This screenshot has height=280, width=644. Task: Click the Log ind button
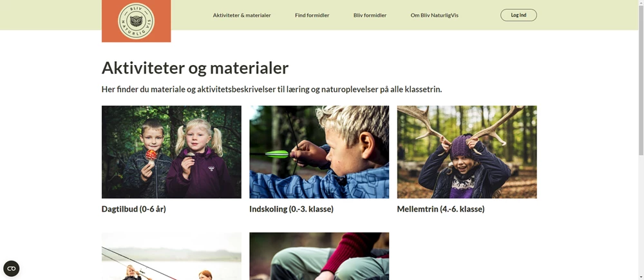click(x=518, y=15)
